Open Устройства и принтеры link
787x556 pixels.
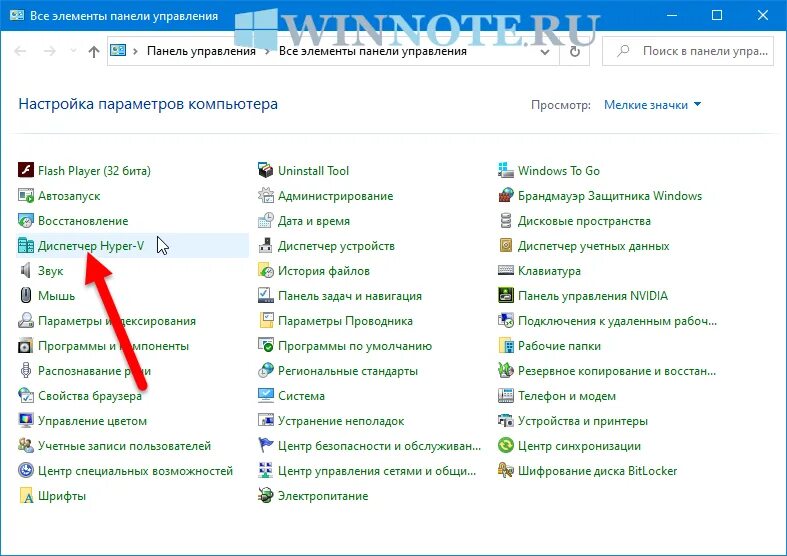point(583,421)
